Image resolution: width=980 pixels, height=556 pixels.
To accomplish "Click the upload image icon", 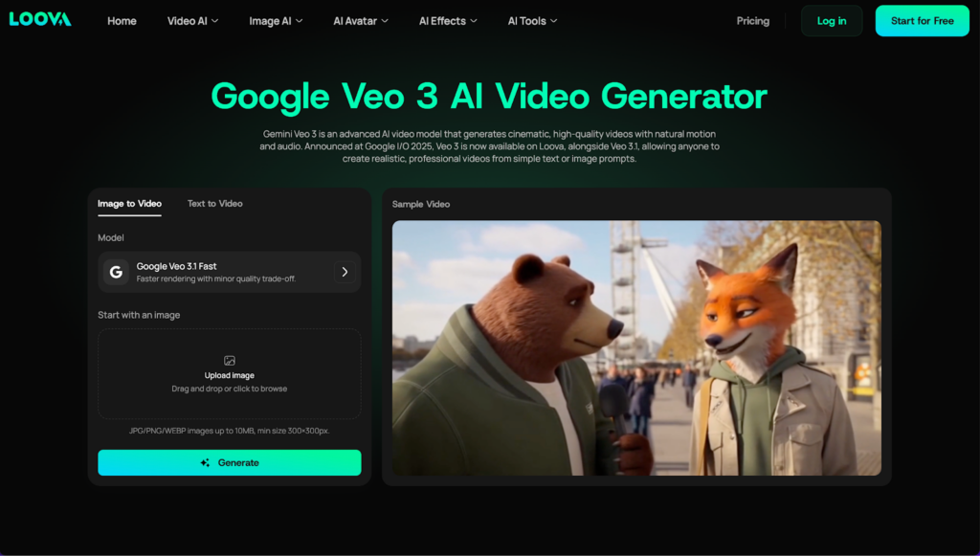I will [x=229, y=361].
